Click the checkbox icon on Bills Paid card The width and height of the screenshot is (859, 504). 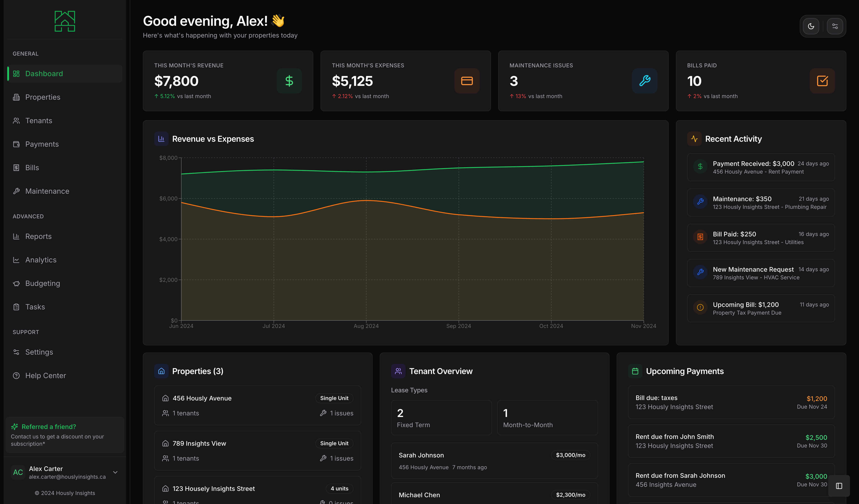click(822, 81)
